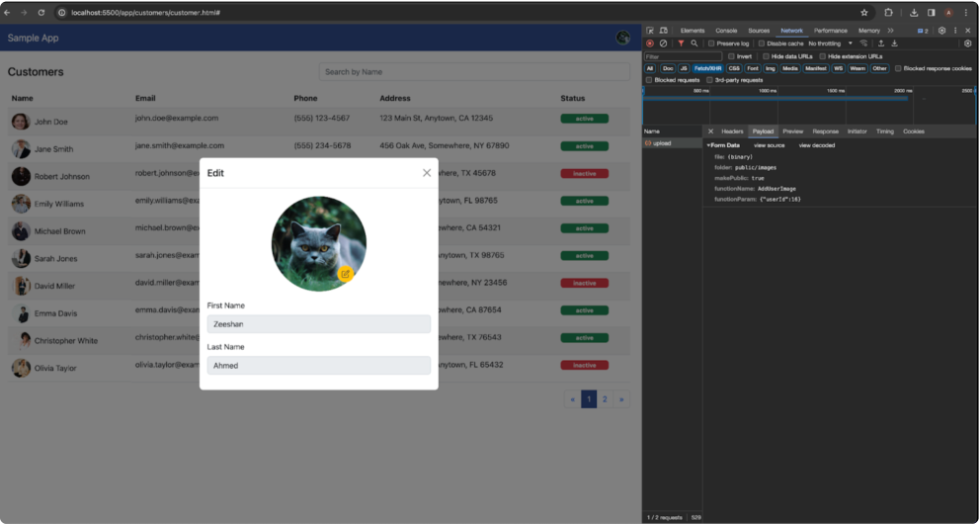Image resolution: width=980 pixels, height=524 pixels.
Task: Open the issues counter showing 2
Action: pyautogui.click(x=923, y=31)
